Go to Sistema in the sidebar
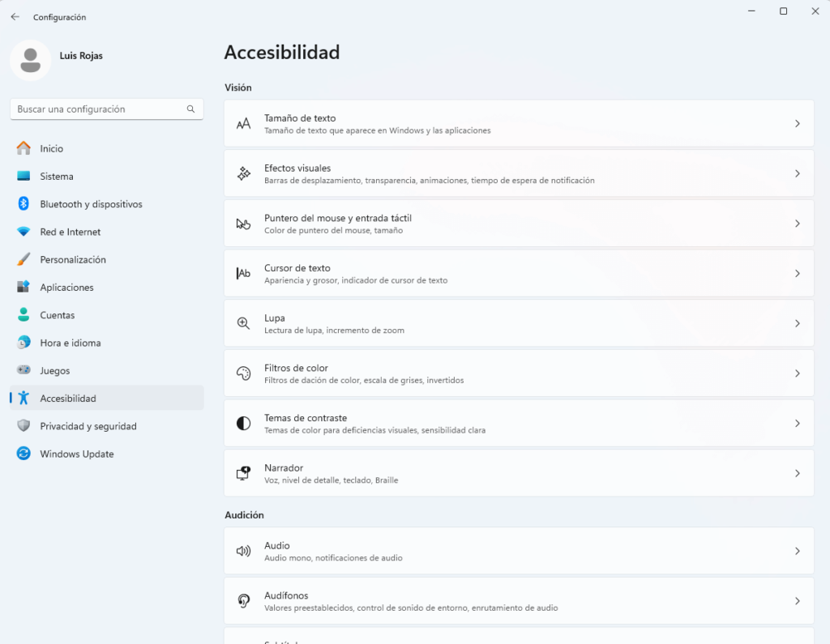This screenshot has width=830, height=644. [x=57, y=177]
